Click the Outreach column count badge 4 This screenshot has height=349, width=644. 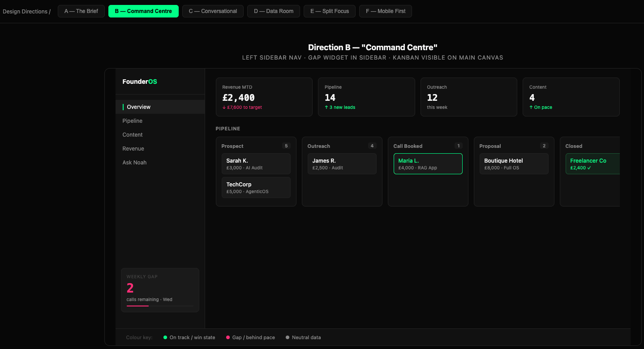point(372,146)
